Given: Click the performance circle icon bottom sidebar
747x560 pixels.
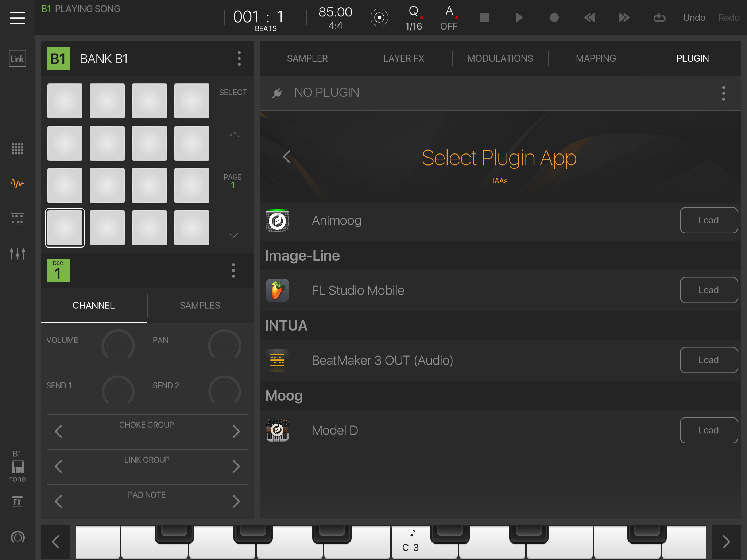Looking at the screenshot, I should (x=18, y=537).
